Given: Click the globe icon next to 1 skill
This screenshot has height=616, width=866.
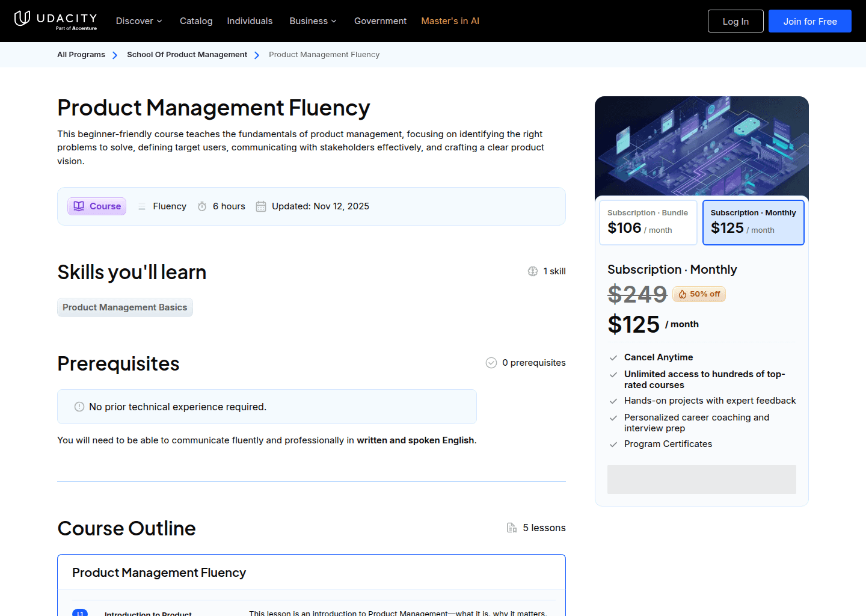Looking at the screenshot, I should (x=533, y=271).
